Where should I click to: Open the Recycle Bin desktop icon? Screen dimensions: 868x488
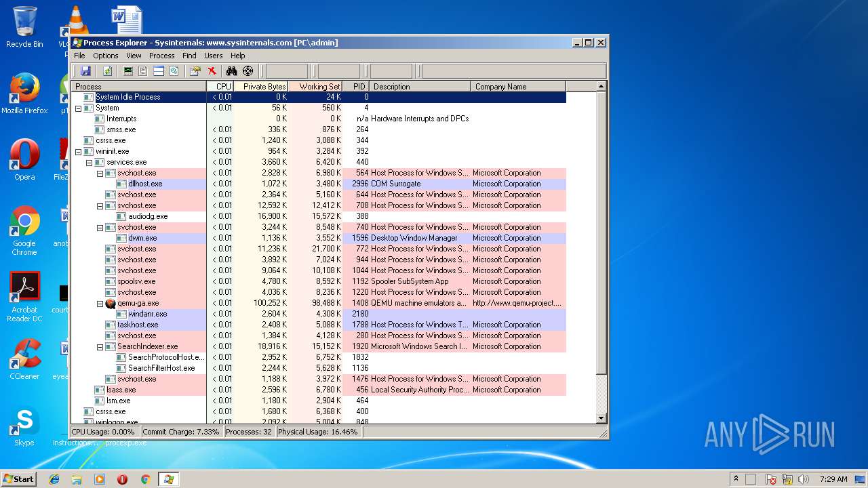[24, 27]
